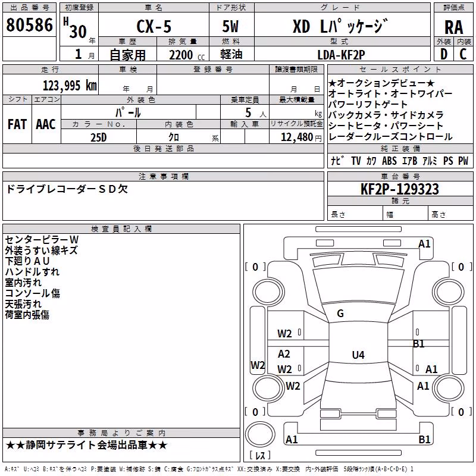
Task: Select the A2 scratch mark on diagram
Action: (284, 353)
